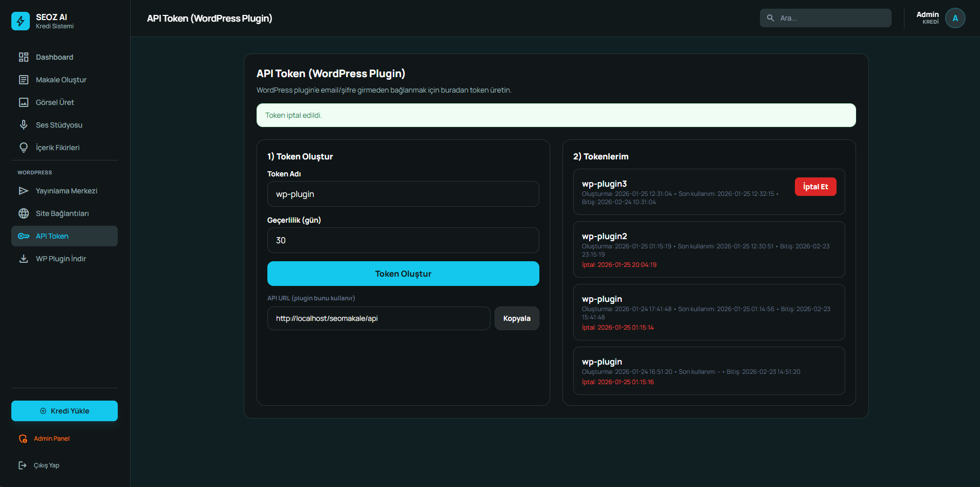Click the İptal: 2026-01-25 01:15:16 text
Image resolution: width=980 pixels, height=487 pixels.
618,382
